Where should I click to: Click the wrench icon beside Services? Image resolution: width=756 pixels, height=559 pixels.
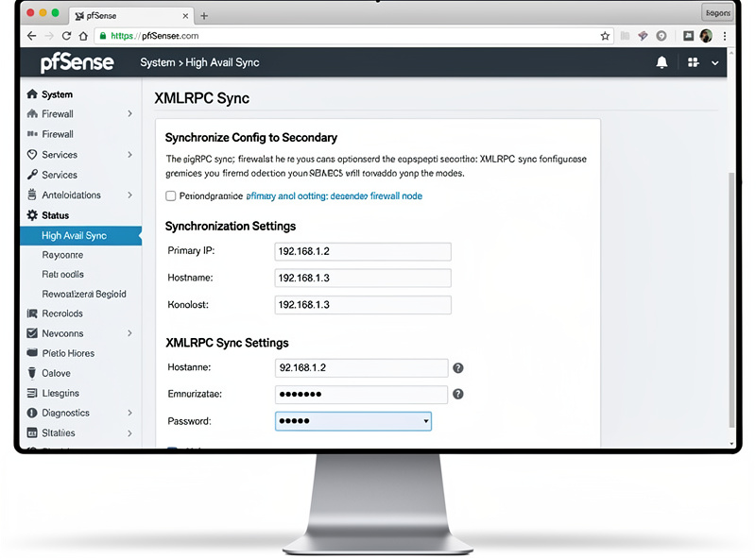click(32, 175)
